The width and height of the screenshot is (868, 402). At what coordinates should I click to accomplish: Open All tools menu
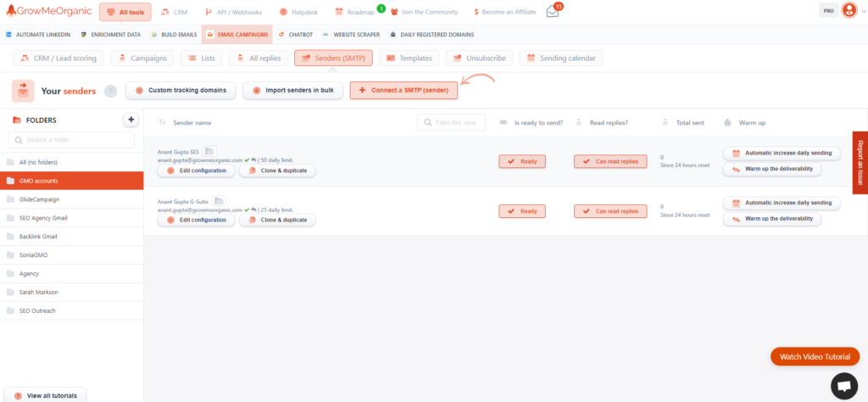pyautogui.click(x=125, y=12)
